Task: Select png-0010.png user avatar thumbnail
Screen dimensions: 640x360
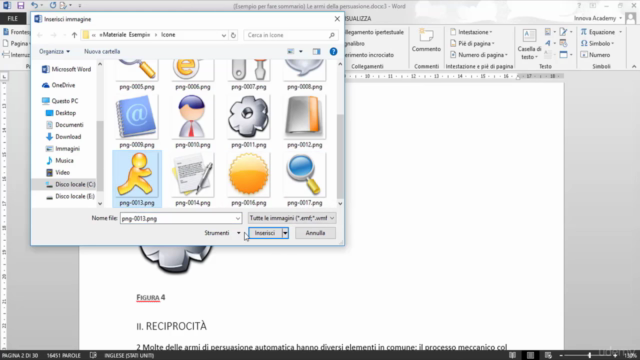Action: 193,121
